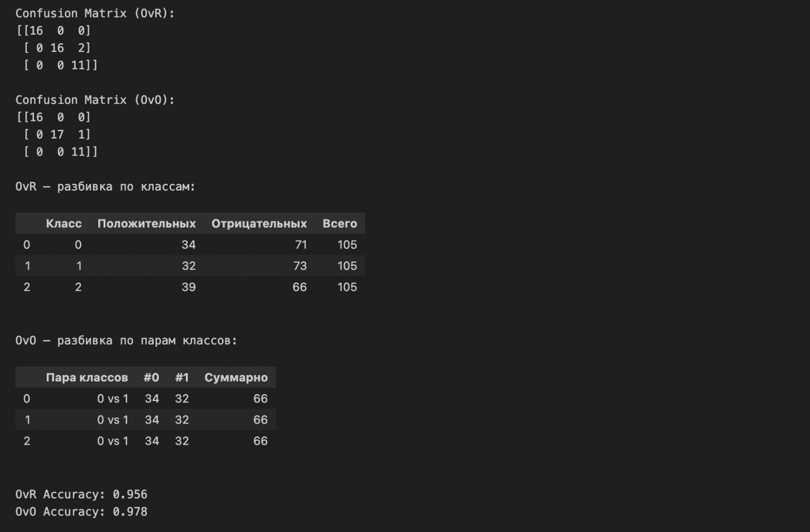Select the "[ 0 16 2]" matrix row

point(57,48)
